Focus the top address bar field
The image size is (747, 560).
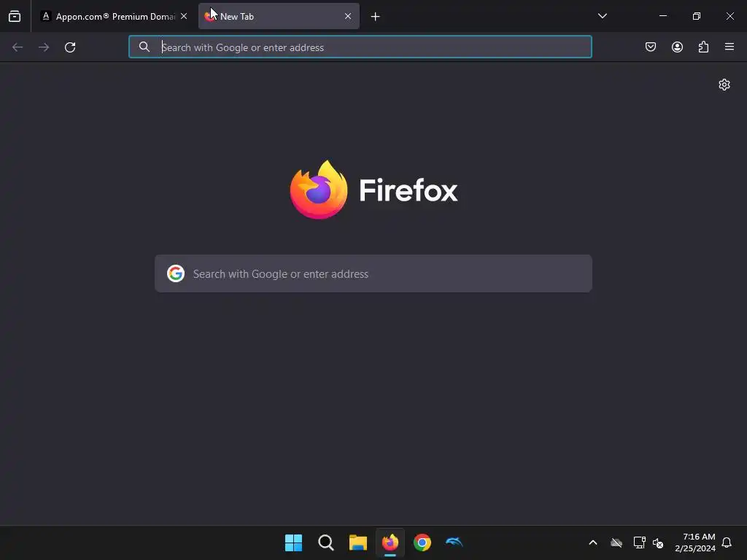coord(360,47)
